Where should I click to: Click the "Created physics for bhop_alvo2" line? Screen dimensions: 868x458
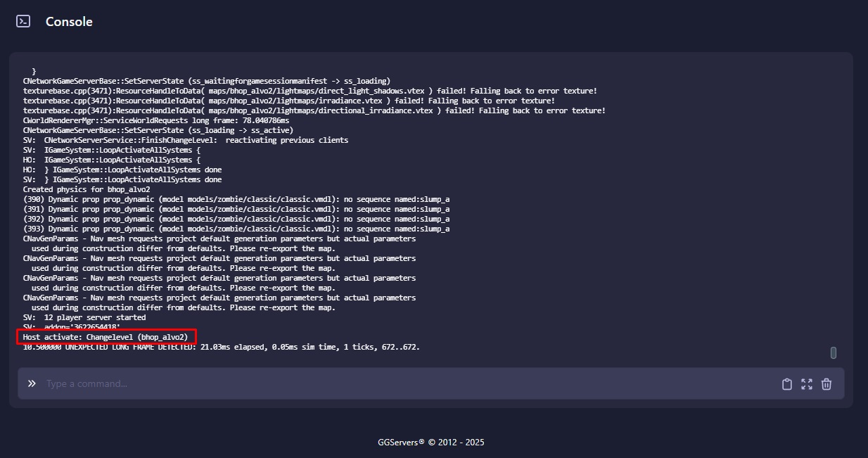click(x=87, y=189)
